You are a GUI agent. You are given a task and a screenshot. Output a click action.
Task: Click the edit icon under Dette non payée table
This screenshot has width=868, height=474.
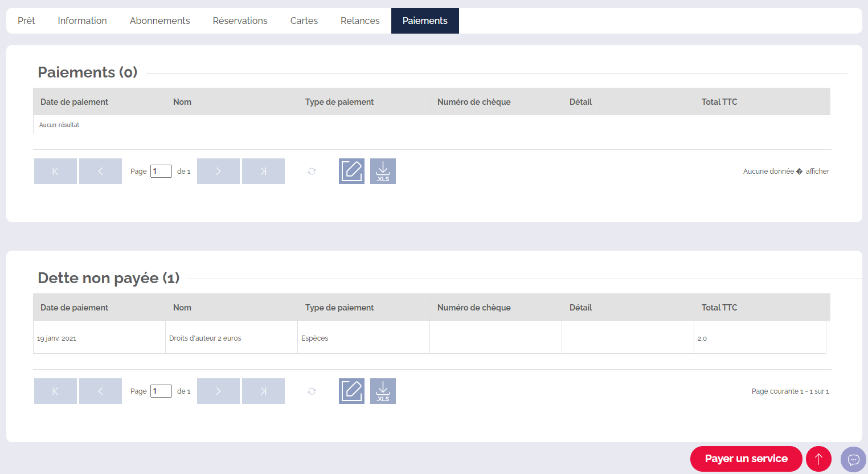(x=351, y=391)
